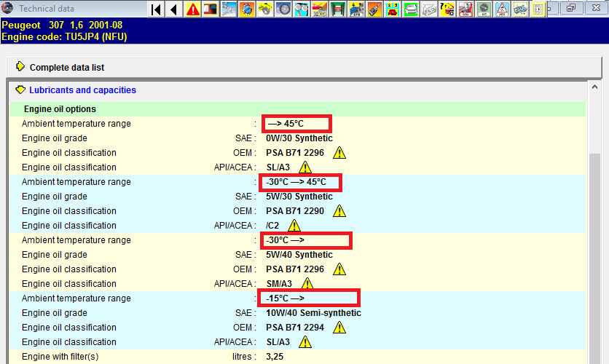This screenshot has width=609, height=364.
Task: Select the PSA B71 2290 classification text
Action: point(295,210)
